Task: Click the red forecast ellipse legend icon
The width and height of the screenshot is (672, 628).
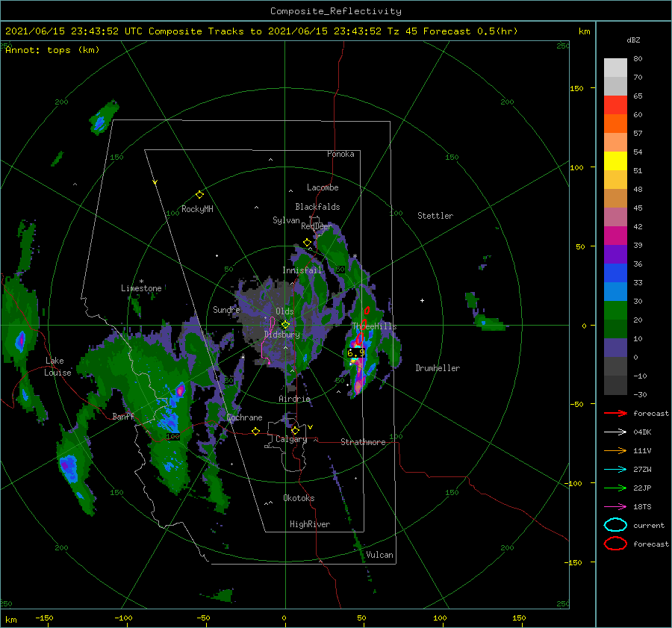Action: 615,544
